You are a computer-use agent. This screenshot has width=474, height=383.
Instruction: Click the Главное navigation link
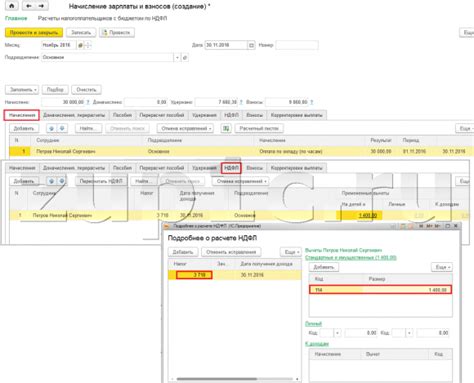(16, 19)
